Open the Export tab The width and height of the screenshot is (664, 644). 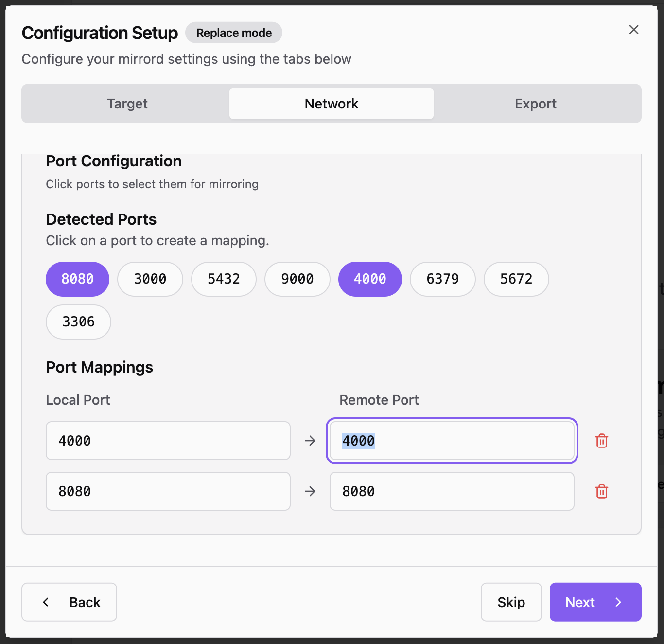[x=535, y=104]
